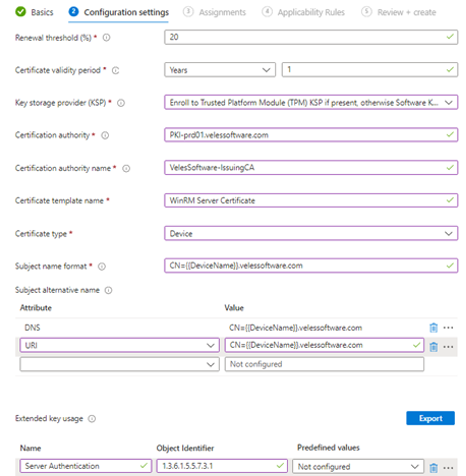
Task: Delete the Server Authentication key usage row
Action: click(x=433, y=468)
